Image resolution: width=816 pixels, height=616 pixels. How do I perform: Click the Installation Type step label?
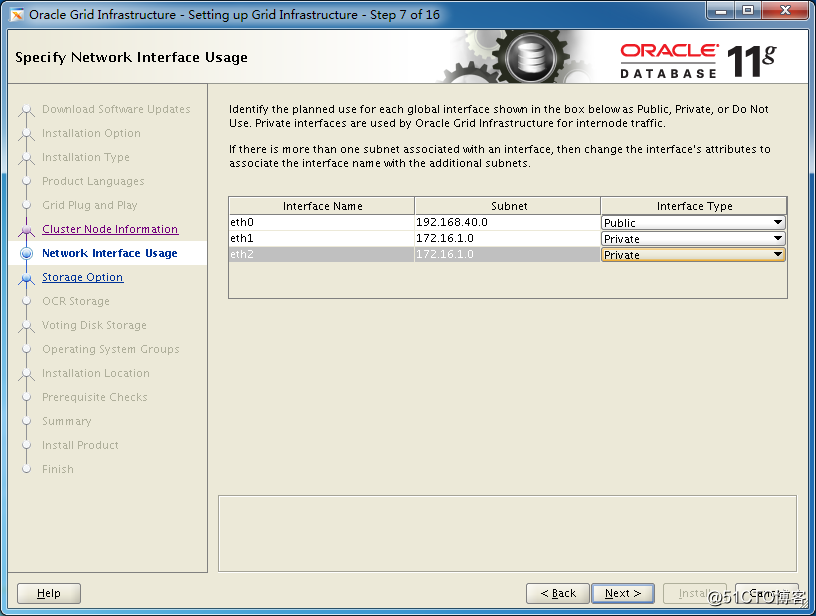tap(86, 157)
